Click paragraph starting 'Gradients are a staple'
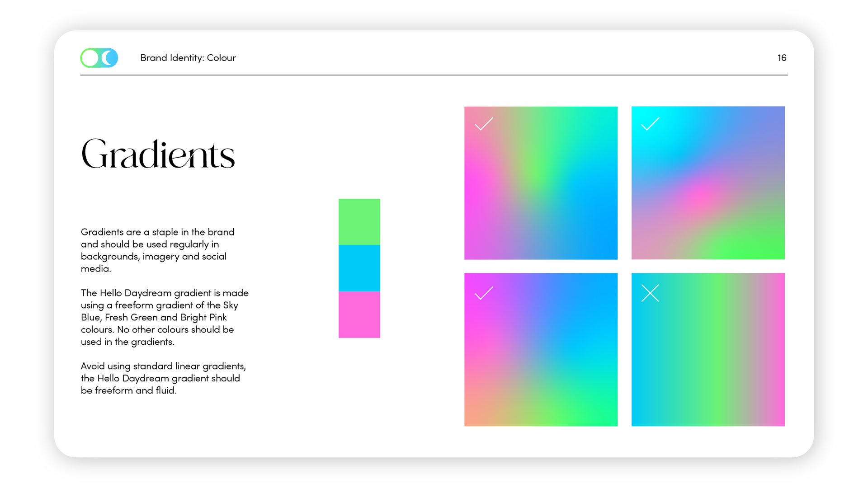 coord(158,250)
